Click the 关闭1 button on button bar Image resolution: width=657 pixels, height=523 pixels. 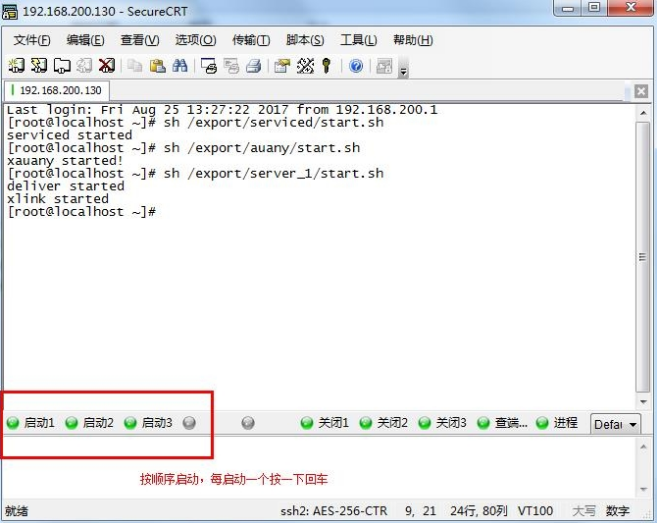(x=325, y=423)
